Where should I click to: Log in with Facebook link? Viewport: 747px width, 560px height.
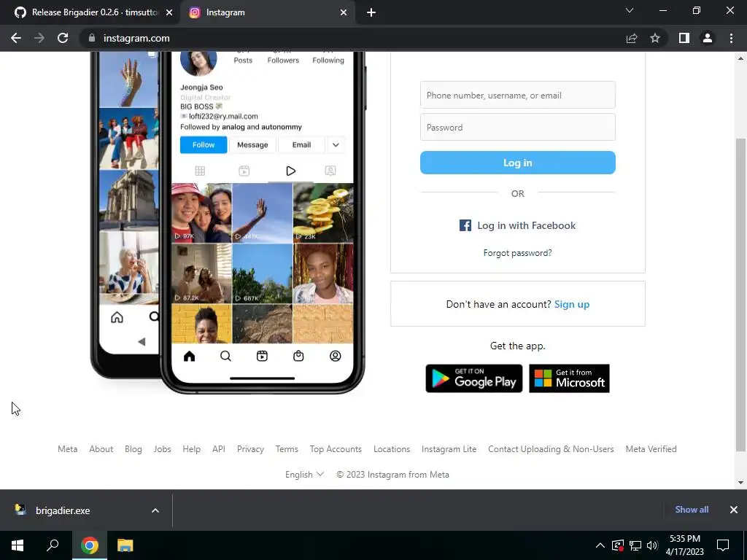click(517, 225)
